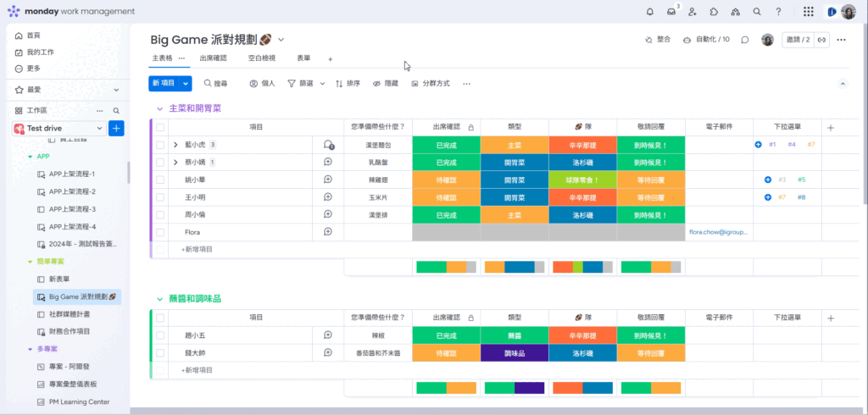Open the help question mark
The width and height of the screenshot is (868, 415).
778,12
